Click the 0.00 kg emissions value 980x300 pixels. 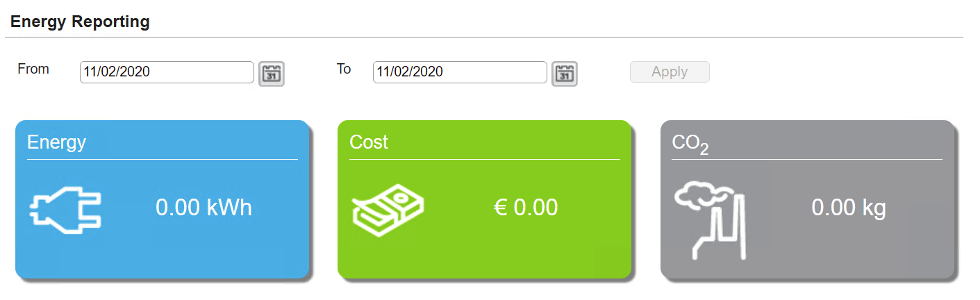849,208
